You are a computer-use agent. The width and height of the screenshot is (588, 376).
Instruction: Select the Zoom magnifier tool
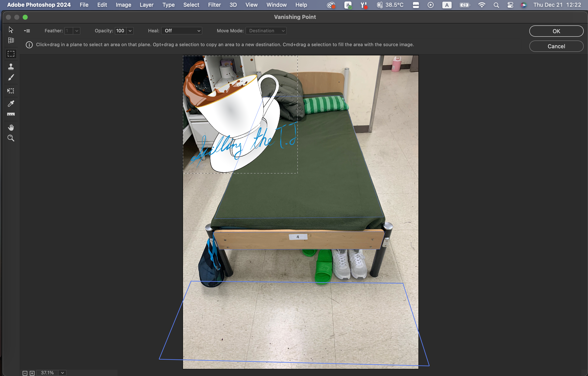coord(11,138)
